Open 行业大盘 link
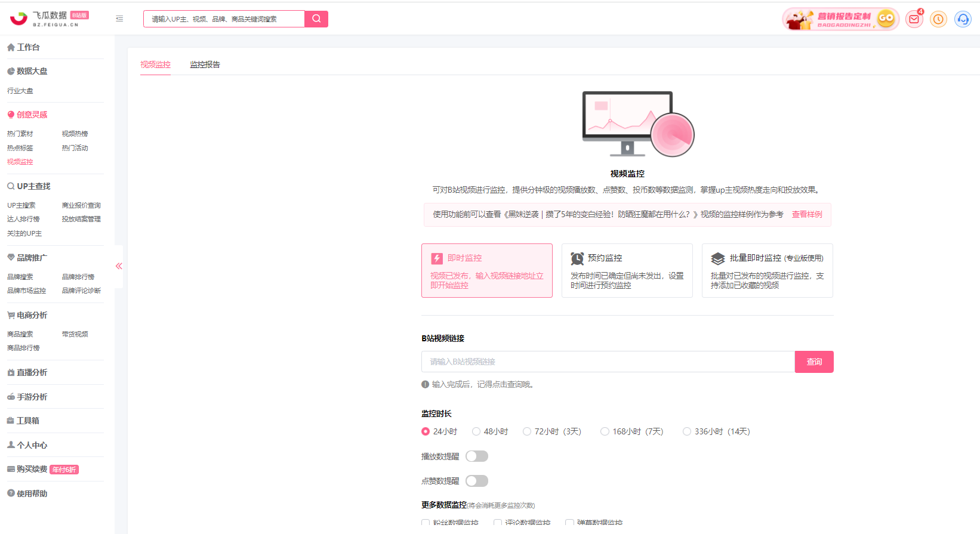Image resolution: width=980 pixels, height=534 pixels. tap(20, 91)
